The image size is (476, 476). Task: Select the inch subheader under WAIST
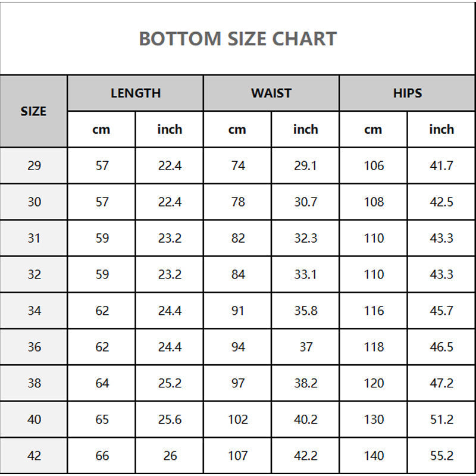click(x=305, y=130)
